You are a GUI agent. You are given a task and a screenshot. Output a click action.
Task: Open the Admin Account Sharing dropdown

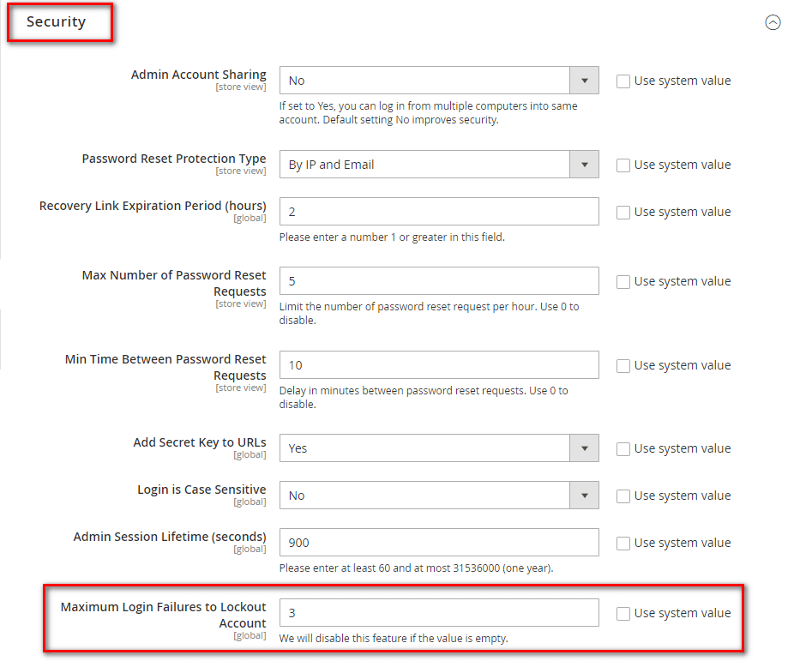tap(439, 81)
